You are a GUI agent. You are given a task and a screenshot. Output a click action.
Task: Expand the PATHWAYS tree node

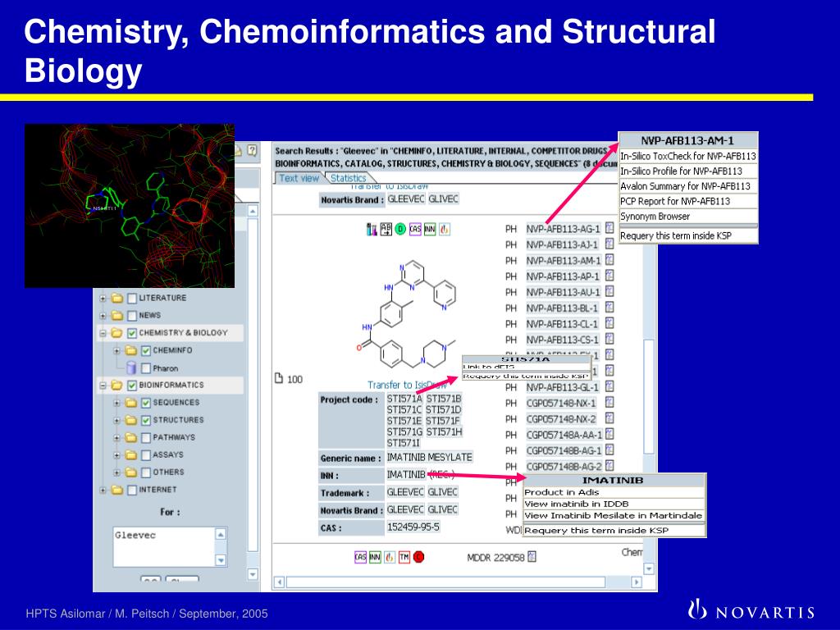pyautogui.click(x=116, y=438)
